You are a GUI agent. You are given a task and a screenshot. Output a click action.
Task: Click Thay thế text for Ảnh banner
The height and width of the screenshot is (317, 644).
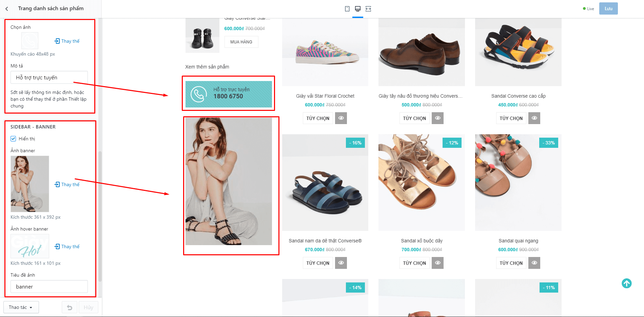tap(71, 184)
